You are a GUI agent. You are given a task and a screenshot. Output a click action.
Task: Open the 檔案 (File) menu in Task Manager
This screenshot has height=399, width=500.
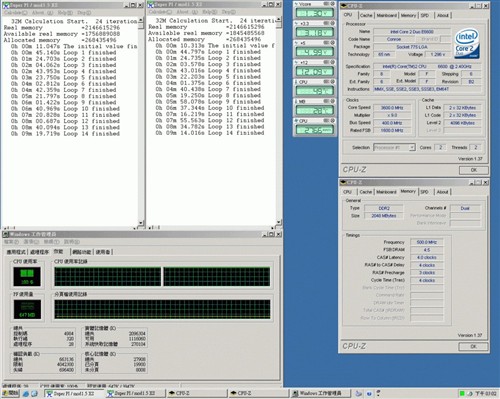click(11, 242)
